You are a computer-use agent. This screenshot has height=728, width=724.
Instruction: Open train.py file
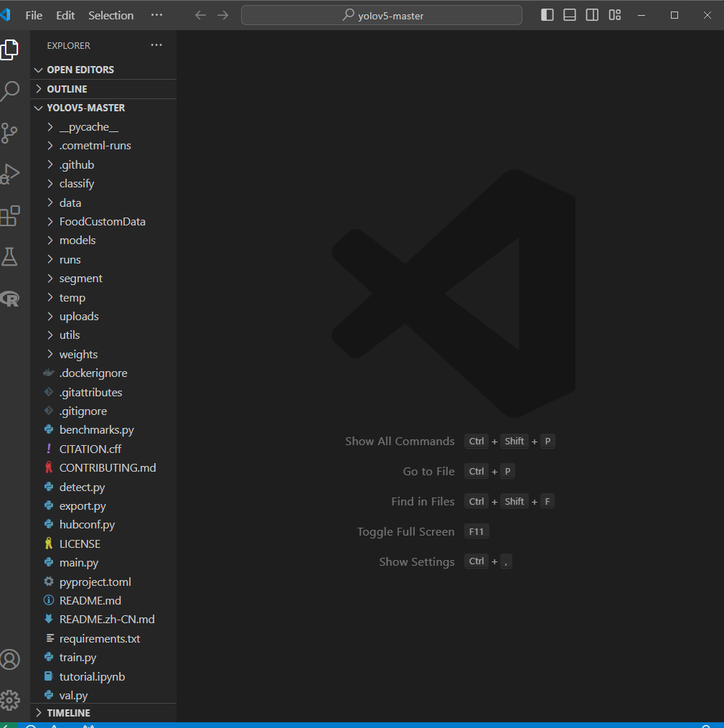point(103,657)
